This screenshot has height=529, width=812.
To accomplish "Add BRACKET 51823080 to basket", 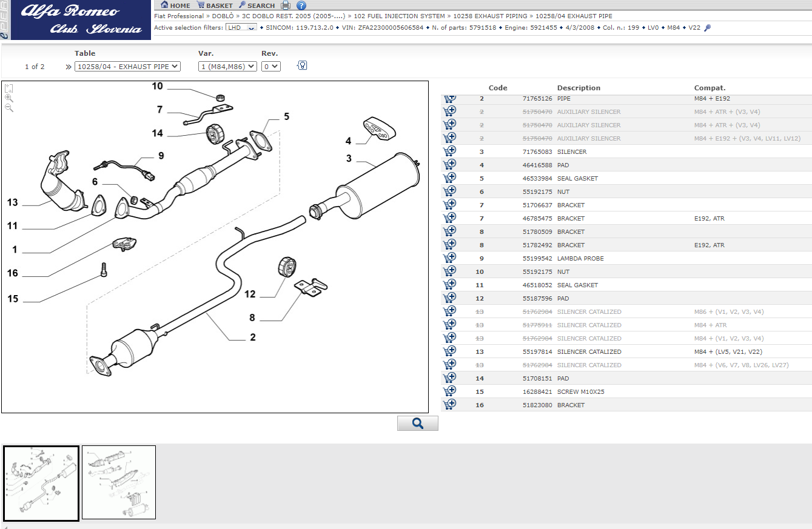I will [x=450, y=405].
